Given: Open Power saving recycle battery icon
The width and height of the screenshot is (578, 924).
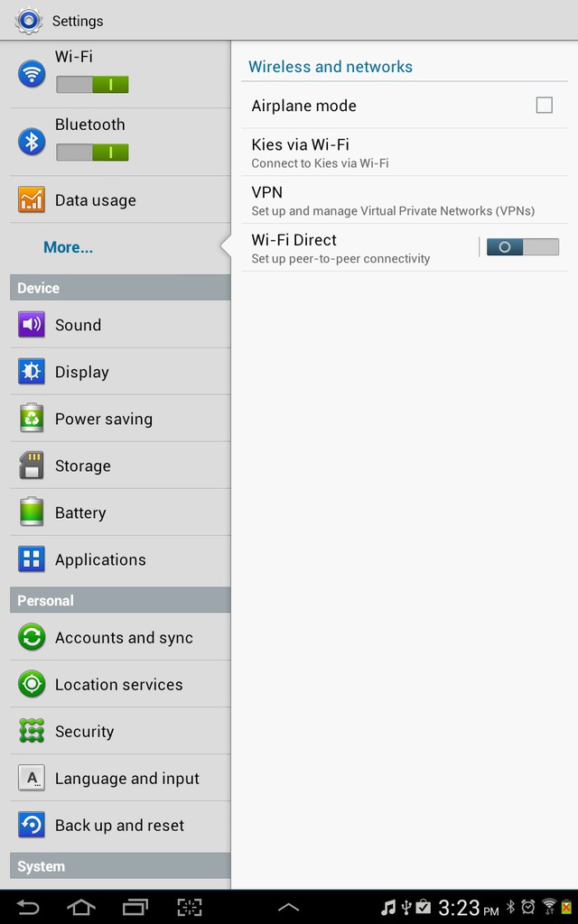Looking at the screenshot, I should 32,419.
